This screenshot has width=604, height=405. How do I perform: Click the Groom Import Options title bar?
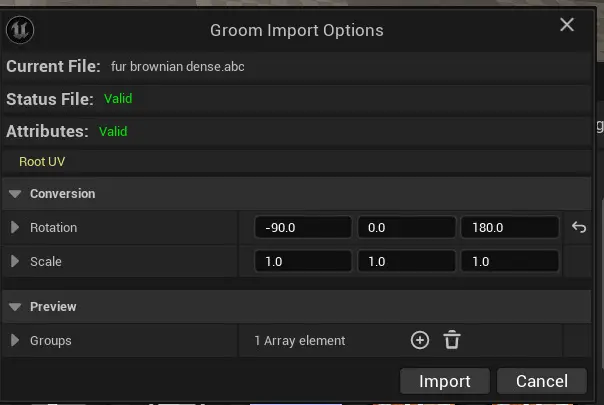(296, 30)
